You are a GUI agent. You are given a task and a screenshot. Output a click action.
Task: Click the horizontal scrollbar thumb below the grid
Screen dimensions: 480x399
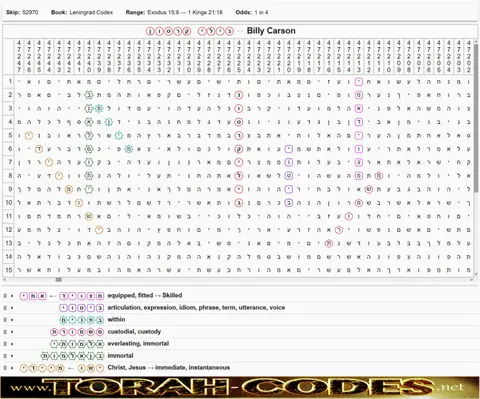(x=58, y=280)
